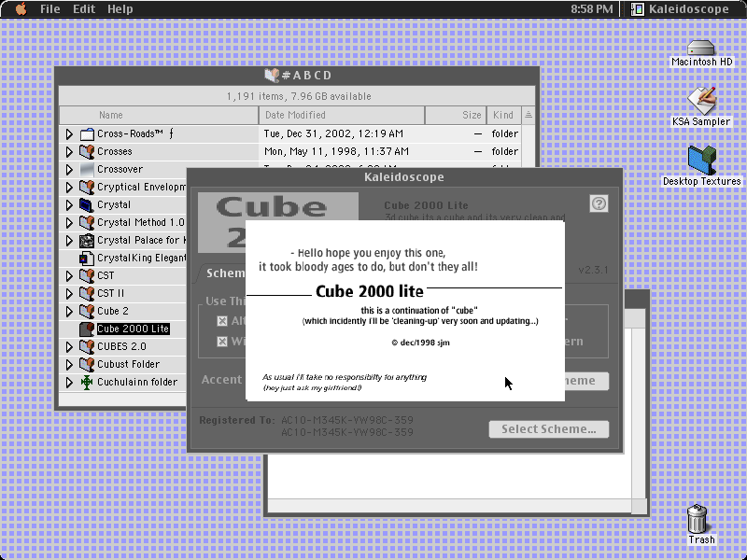Click the Cubust Folder icon
This screenshot has height=560, width=747.
tap(87, 364)
